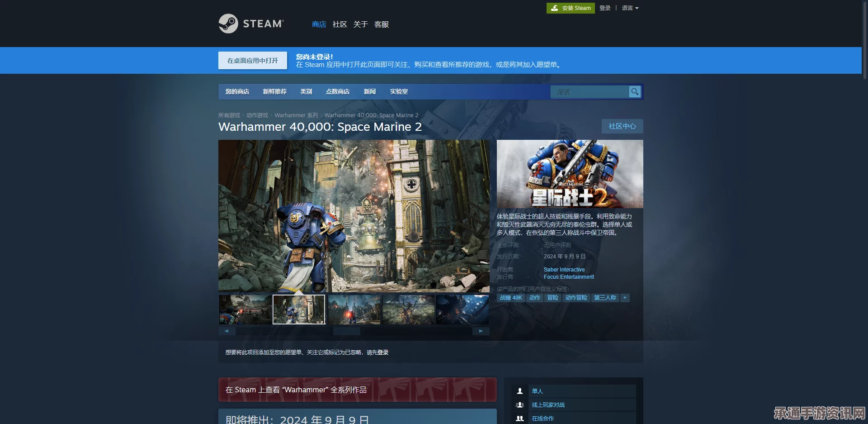Click the 第三人称 tag
This screenshot has width=868, height=424.
(x=605, y=298)
